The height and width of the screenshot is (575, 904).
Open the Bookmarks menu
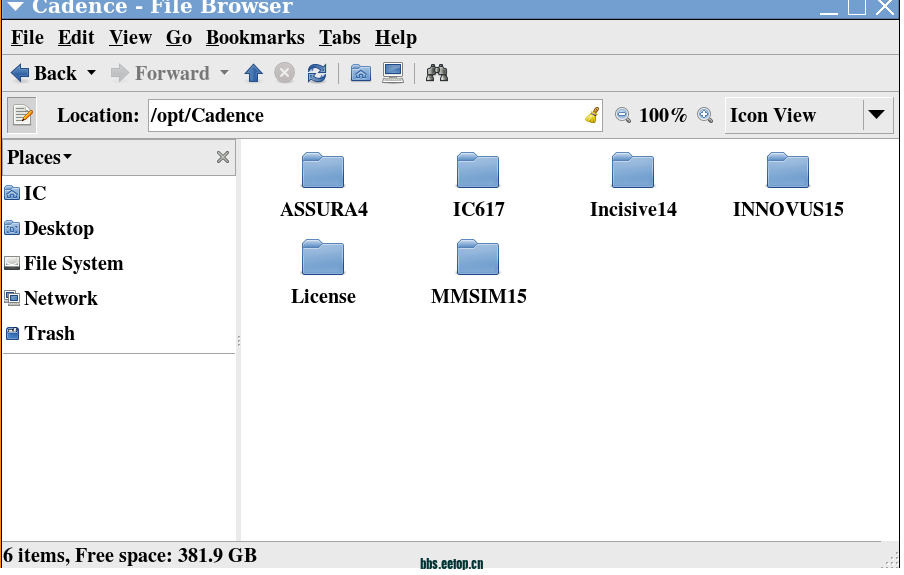255,38
